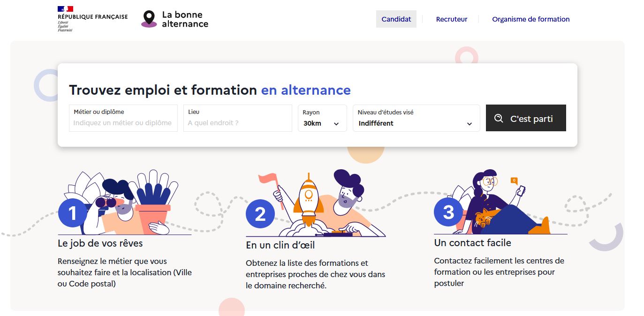Expand Niveau d'études visé dropdown
Viewport: 644px width, 316px height.
coord(416,118)
